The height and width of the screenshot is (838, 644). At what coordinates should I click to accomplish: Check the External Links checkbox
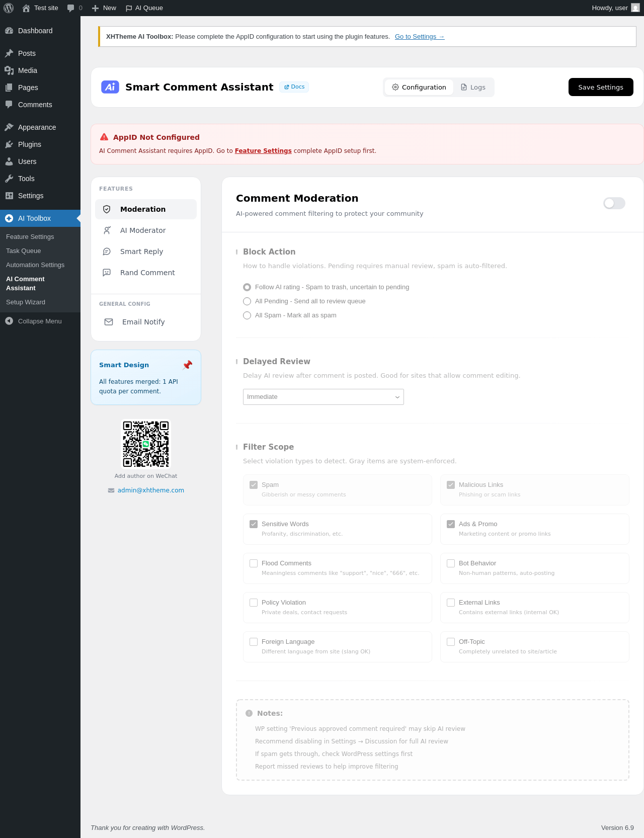coord(451,603)
